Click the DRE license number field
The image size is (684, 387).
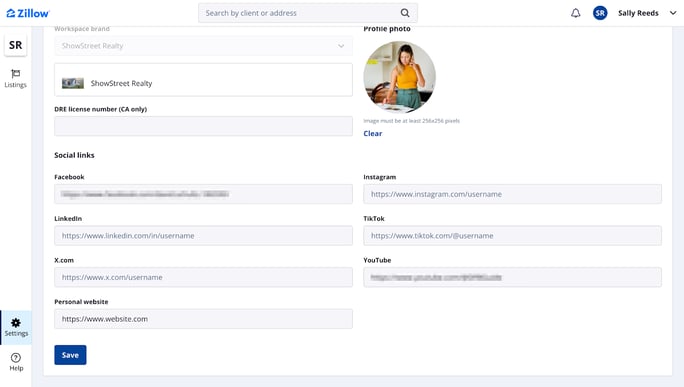203,126
